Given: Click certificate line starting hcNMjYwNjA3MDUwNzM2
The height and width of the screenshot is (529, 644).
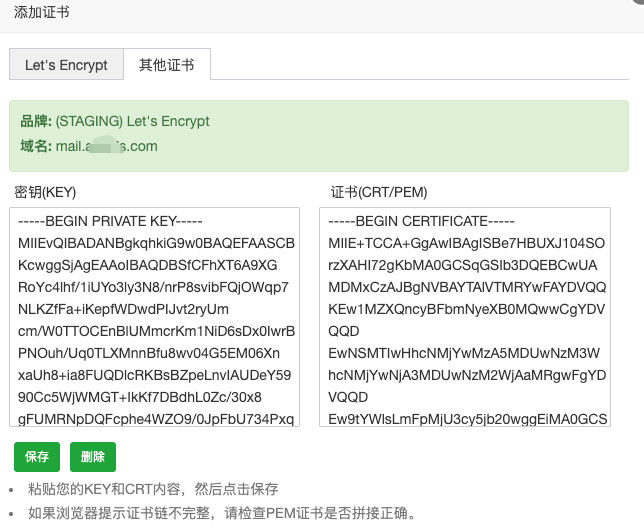Looking at the screenshot, I should (467, 375).
